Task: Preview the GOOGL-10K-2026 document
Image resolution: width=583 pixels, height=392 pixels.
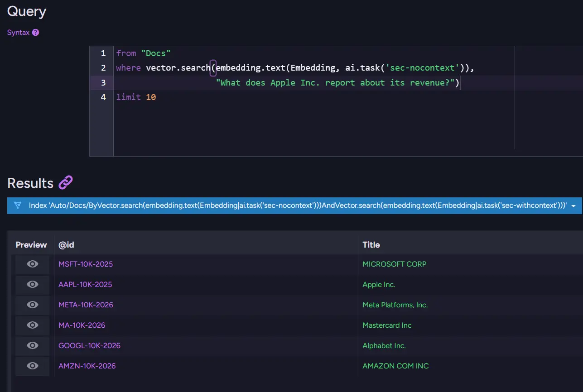Action: tap(32, 345)
